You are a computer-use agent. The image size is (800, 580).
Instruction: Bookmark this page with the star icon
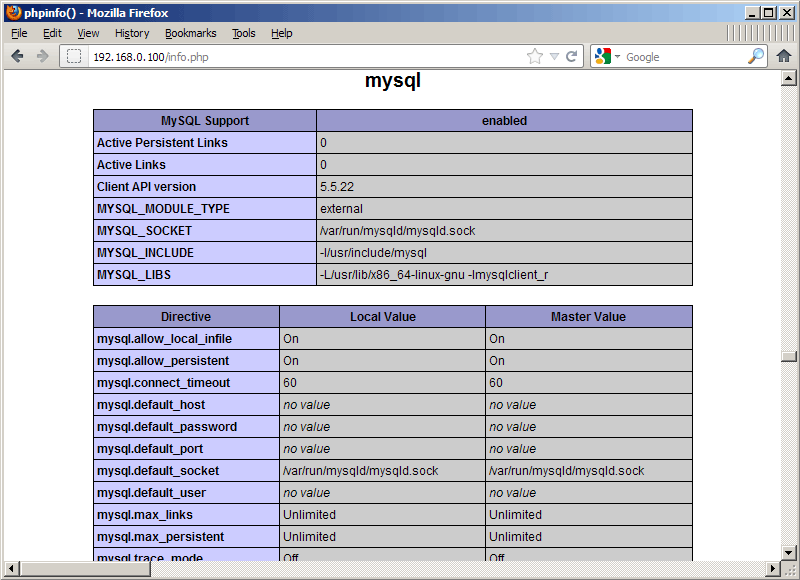[535, 56]
